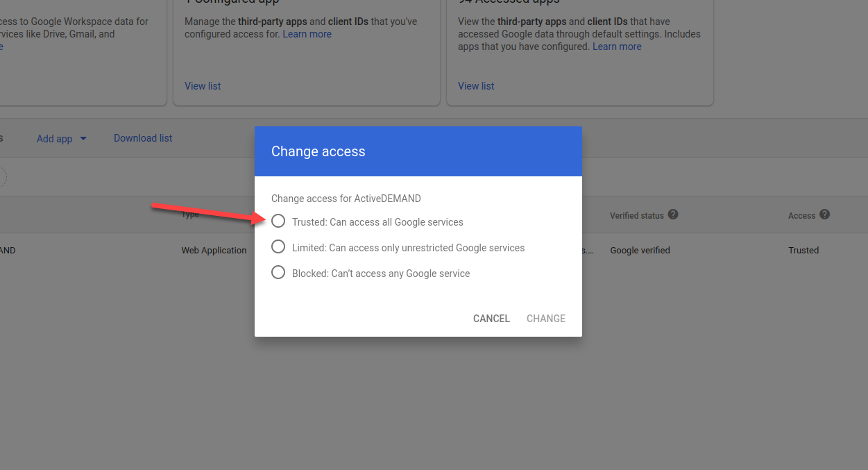Open help icon next to Access column
Screen dimensions: 868x470
[824, 215]
